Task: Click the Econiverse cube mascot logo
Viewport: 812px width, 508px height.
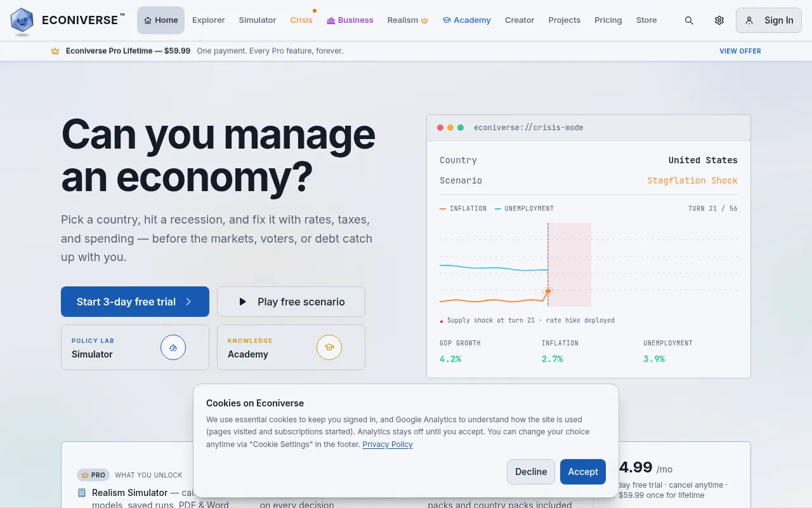Action: [22, 21]
